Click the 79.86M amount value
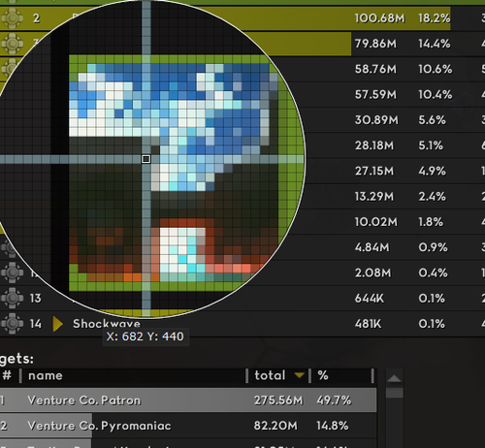Screen dimensions: 485x448 (375, 44)
